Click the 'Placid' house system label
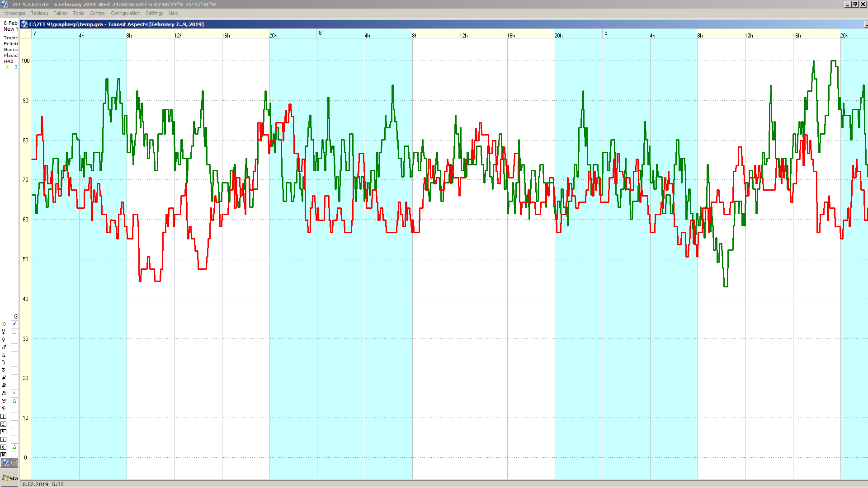 (11, 56)
